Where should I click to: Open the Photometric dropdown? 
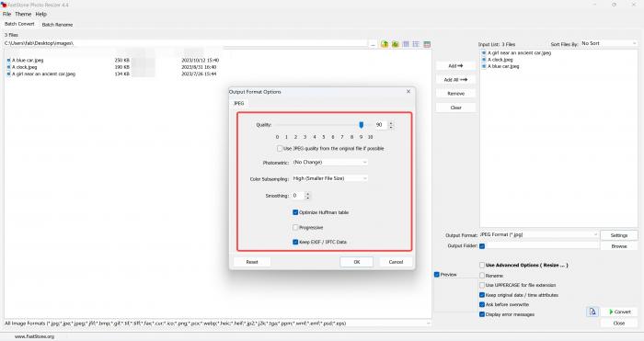point(329,163)
